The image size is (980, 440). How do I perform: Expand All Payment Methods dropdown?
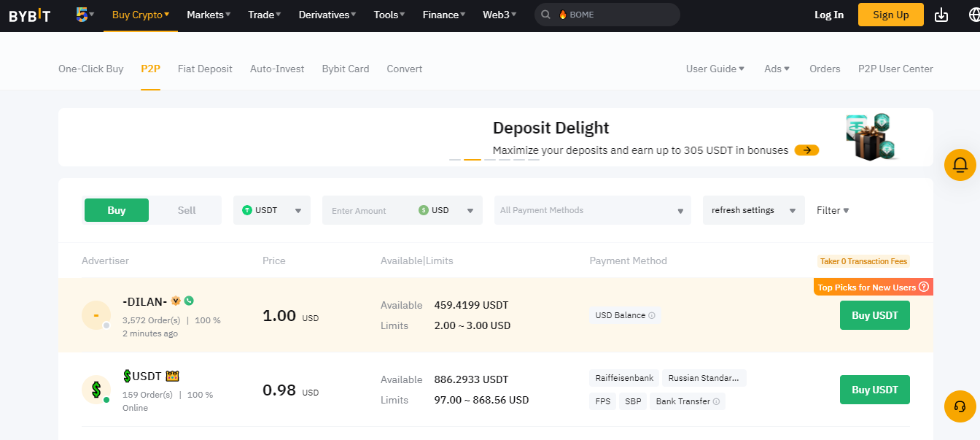click(593, 210)
